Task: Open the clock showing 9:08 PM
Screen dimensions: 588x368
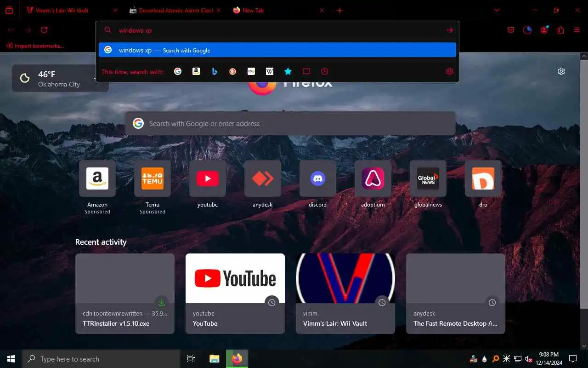Action: coord(548,359)
